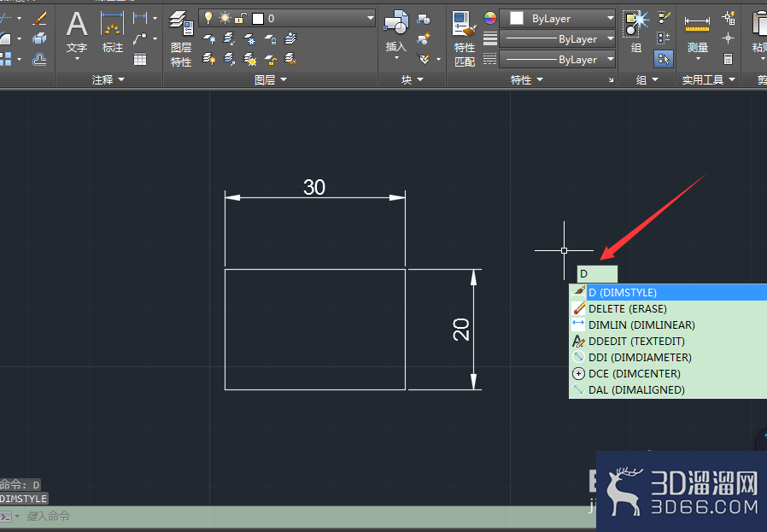Select the Text (文字) annotation tool
Viewport: 767px width, 532px height.
tap(77, 33)
